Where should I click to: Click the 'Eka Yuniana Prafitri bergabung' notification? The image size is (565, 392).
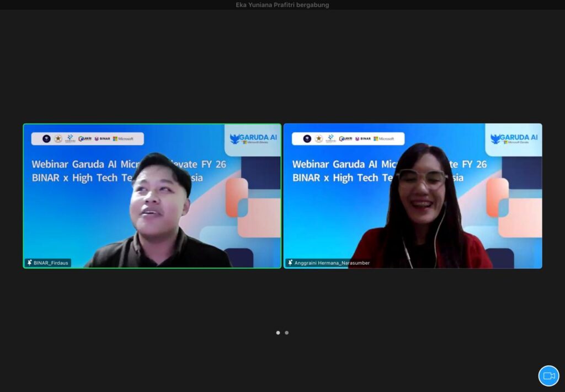tap(282, 5)
